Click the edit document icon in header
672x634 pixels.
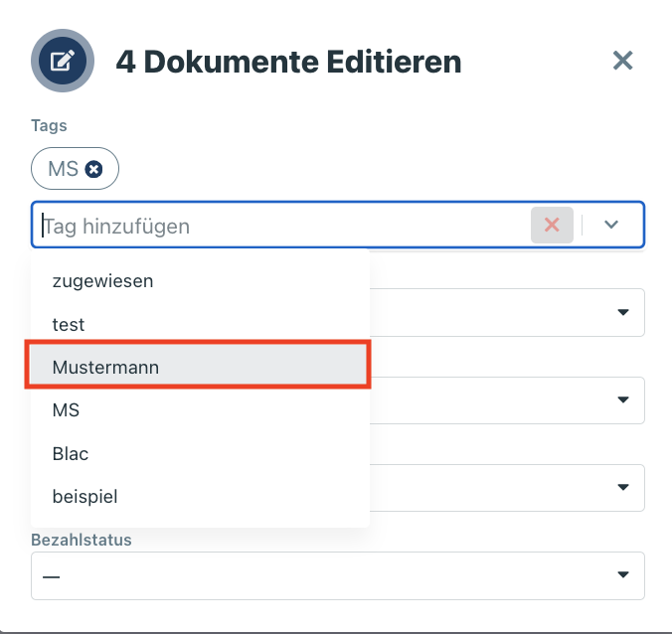(63, 62)
